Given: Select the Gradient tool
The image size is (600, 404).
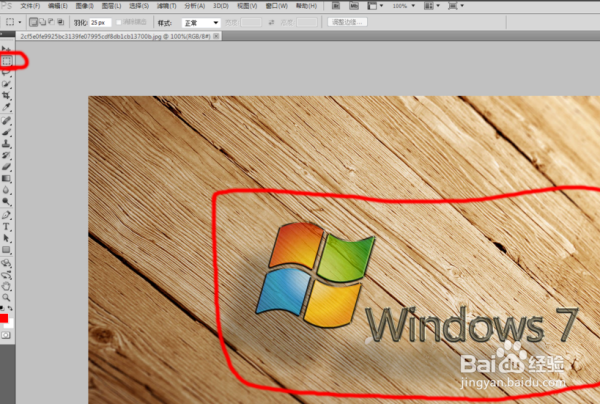Looking at the screenshot, I should pos(6,178).
